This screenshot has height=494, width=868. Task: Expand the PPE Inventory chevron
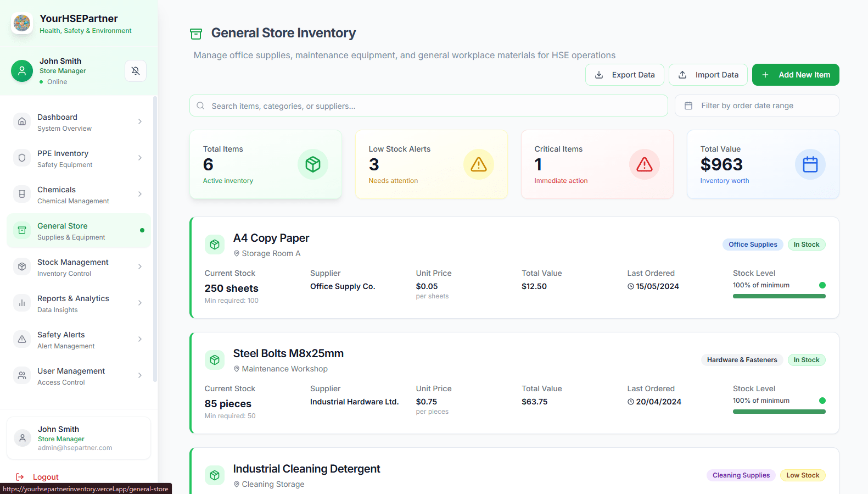[x=140, y=158]
